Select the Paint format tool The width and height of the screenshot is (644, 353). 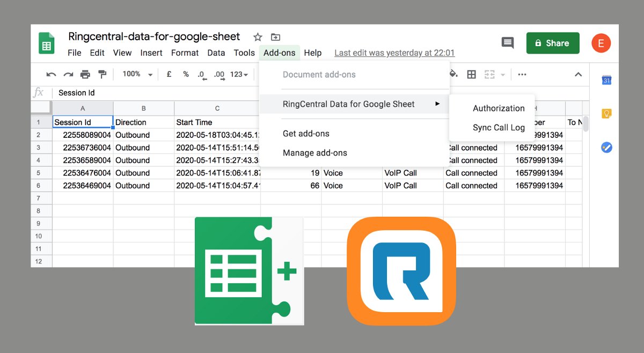(103, 74)
